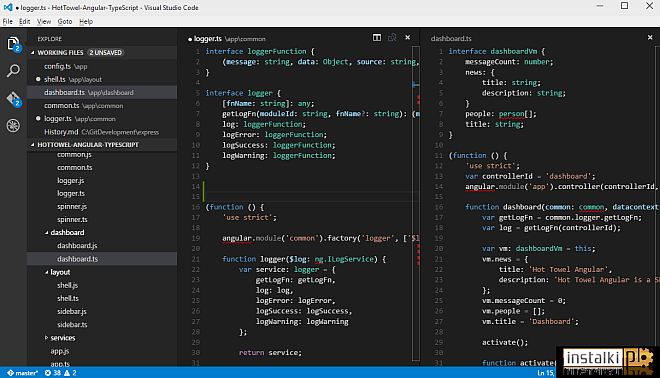Viewport: 660px width, 378px height.
Task: Open logger.ts \app\common working file
Action: [102, 119]
